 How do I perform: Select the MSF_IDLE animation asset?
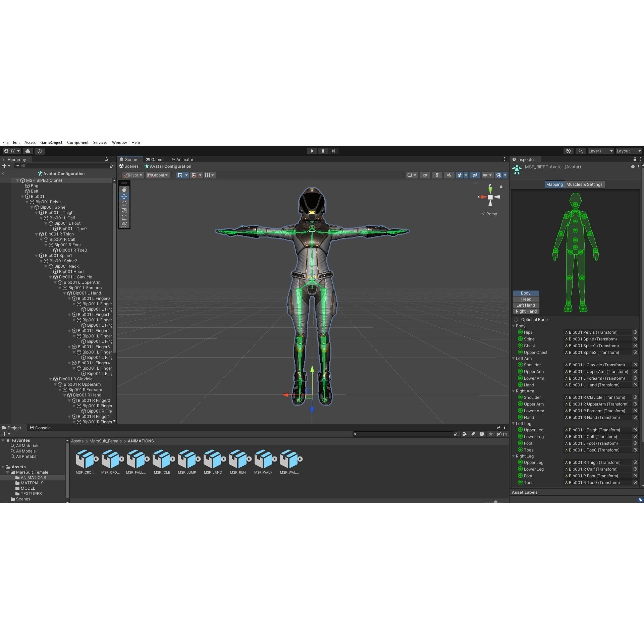tap(162, 462)
